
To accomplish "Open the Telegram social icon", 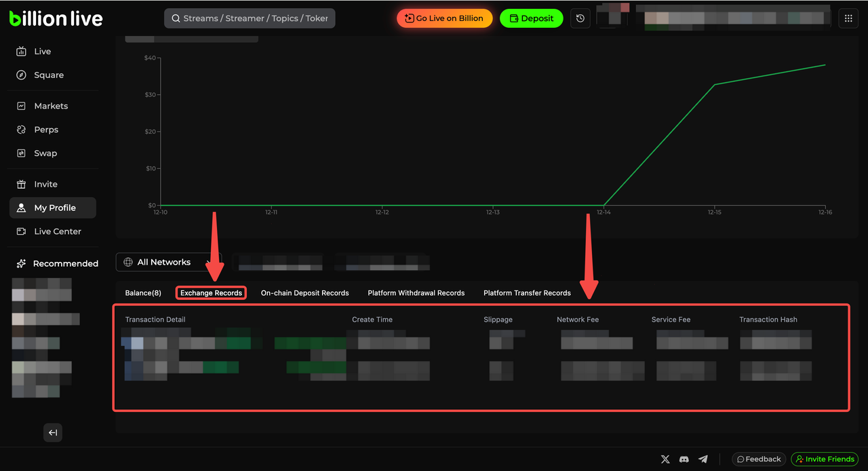I will click(x=703, y=459).
